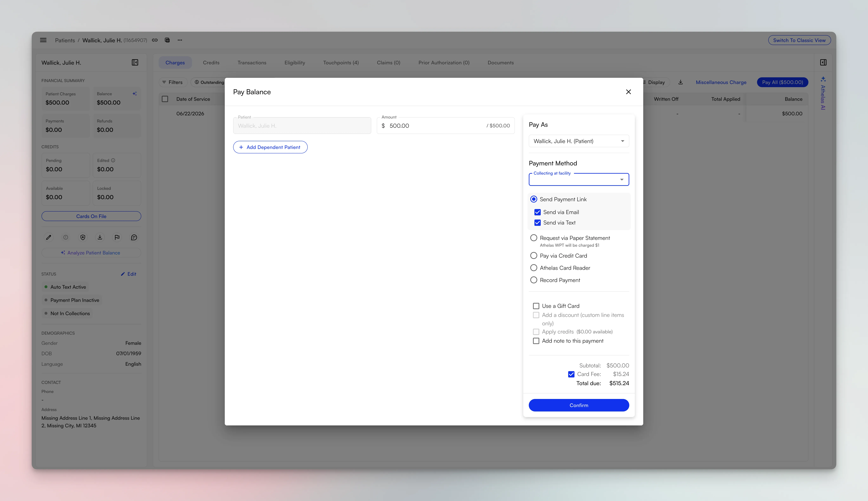Select the Send Payment Link option
The height and width of the screenshot is (501, 868).
pos(534,199)
